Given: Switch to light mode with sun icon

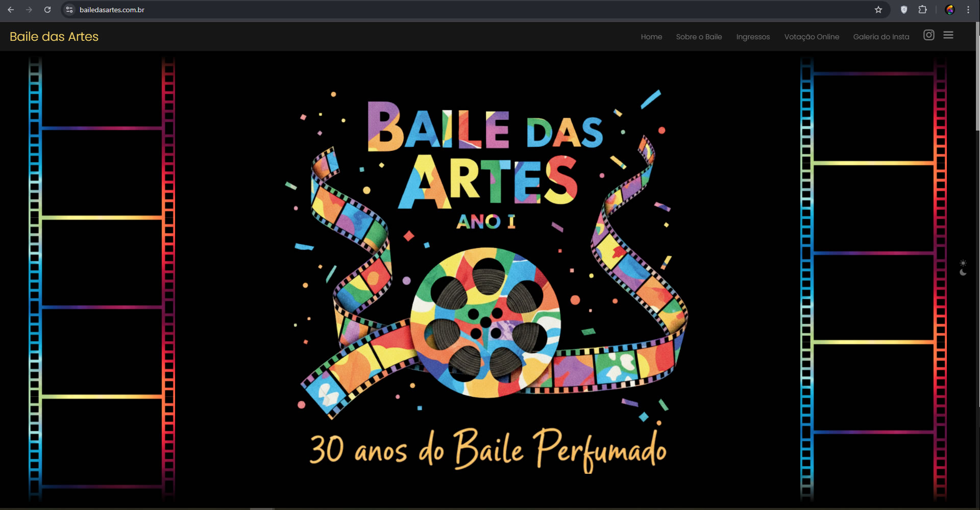Looking at the screenshot, I should [x=963, y=263].
